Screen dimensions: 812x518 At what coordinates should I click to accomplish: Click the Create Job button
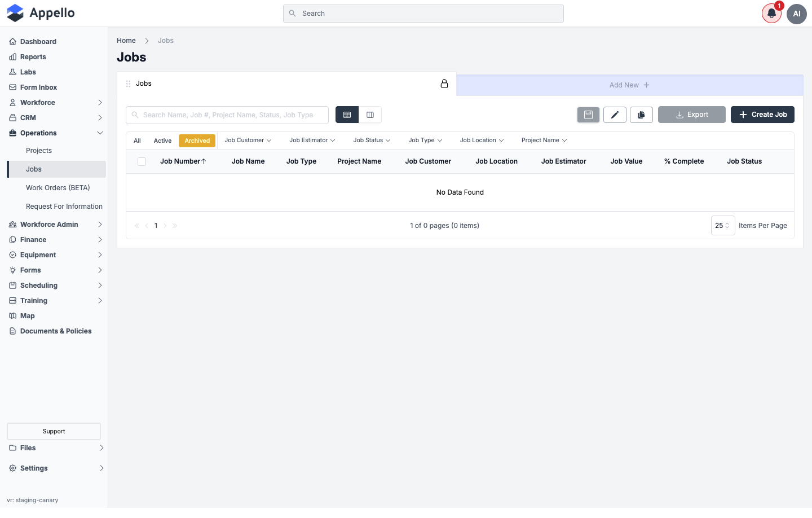(762, 115)
